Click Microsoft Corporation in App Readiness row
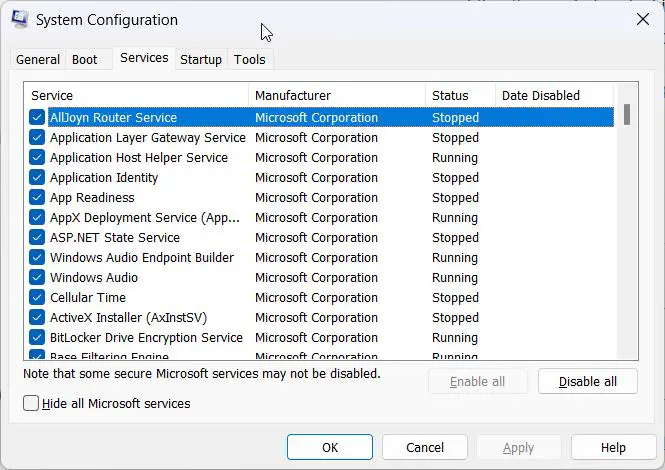665x470 pixels. [316, 197]
